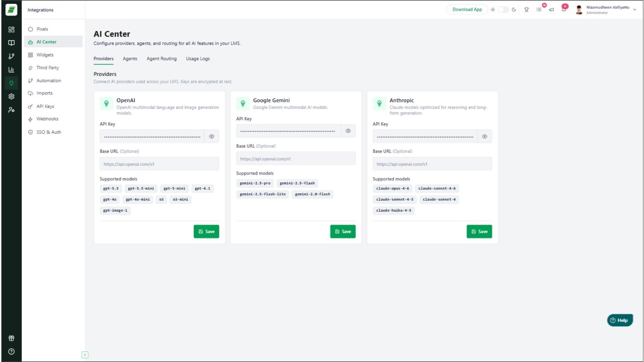Reveal the Google Gemini API key with eye icon
644x362 pixels.
tap(348, 131)
